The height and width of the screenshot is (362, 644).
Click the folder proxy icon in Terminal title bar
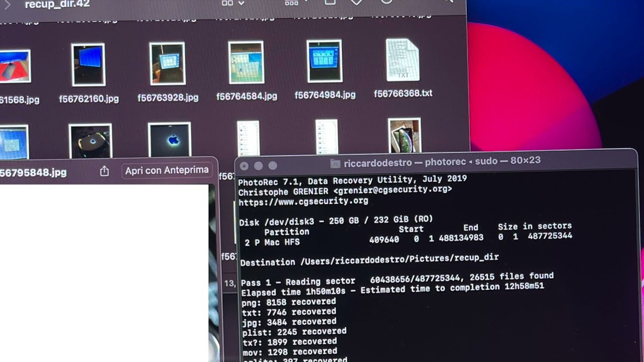tap(335, 163)
